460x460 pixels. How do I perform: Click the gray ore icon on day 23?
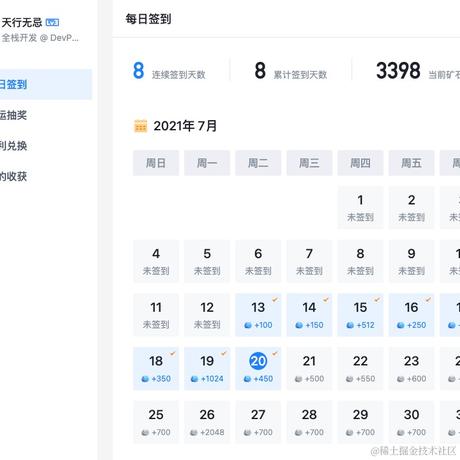click(401, 379)
